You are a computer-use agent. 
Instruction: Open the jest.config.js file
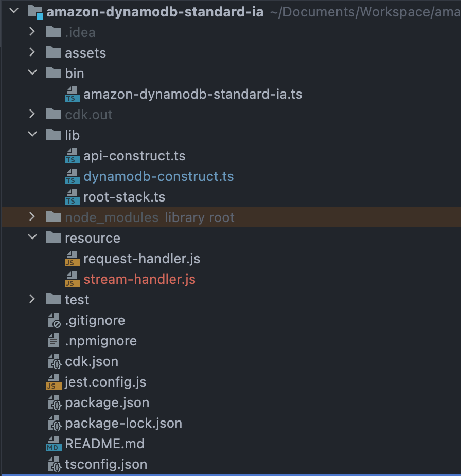[x=105, y=382]
